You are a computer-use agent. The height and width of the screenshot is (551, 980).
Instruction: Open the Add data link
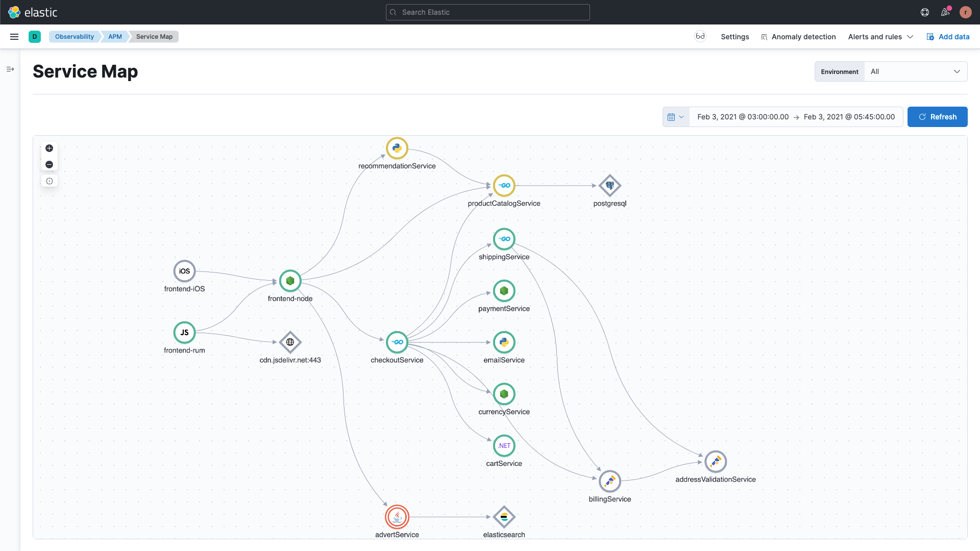pyautogui.click(x=948, y=37)
